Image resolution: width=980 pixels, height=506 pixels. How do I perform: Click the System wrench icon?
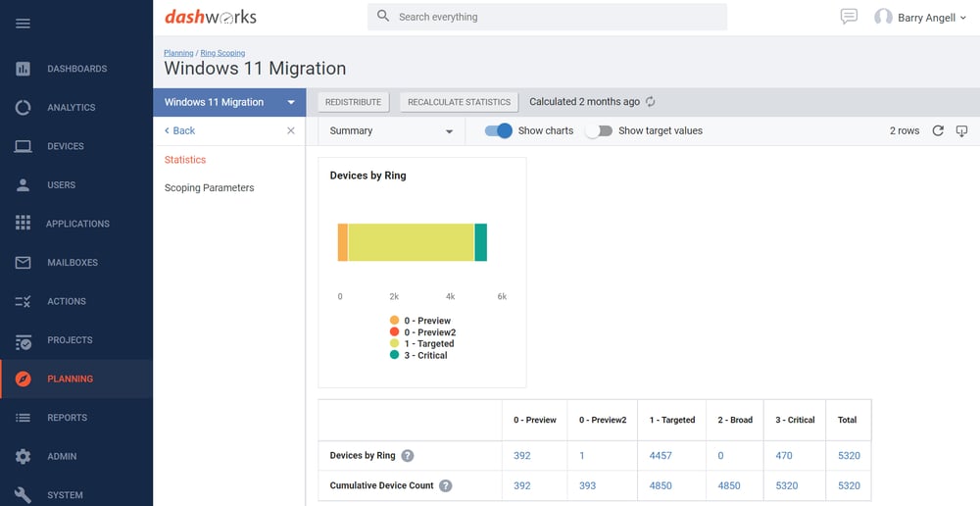tap(24, 495)
